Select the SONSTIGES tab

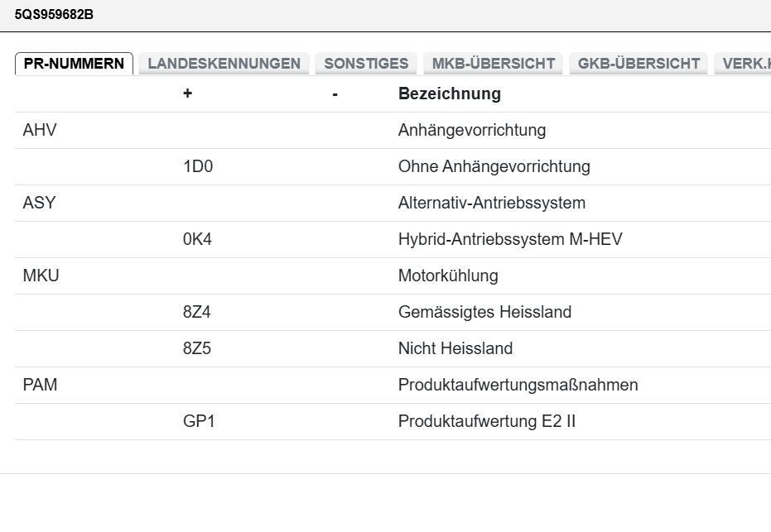pyautogui.click(x=366, y=64)
